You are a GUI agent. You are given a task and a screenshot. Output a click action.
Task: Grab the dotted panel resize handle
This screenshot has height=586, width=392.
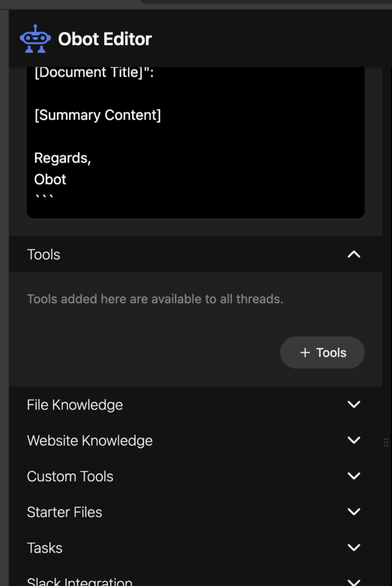tap(386, 442)
